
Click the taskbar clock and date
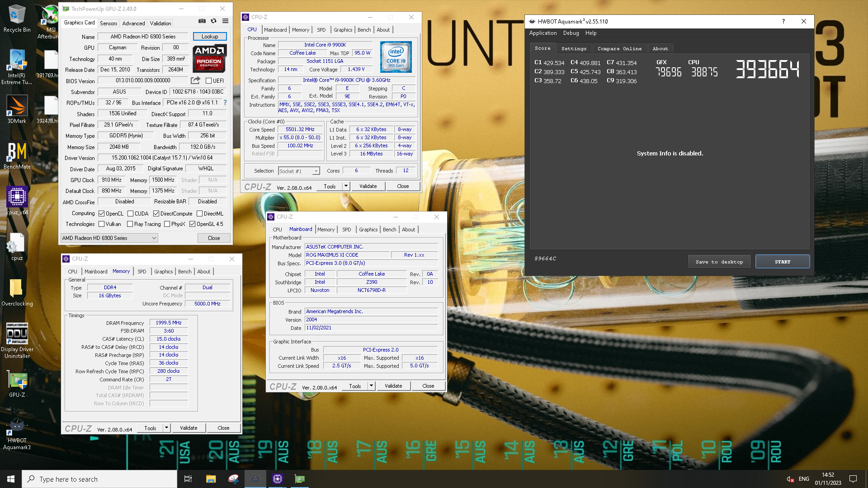coord(828,479)
